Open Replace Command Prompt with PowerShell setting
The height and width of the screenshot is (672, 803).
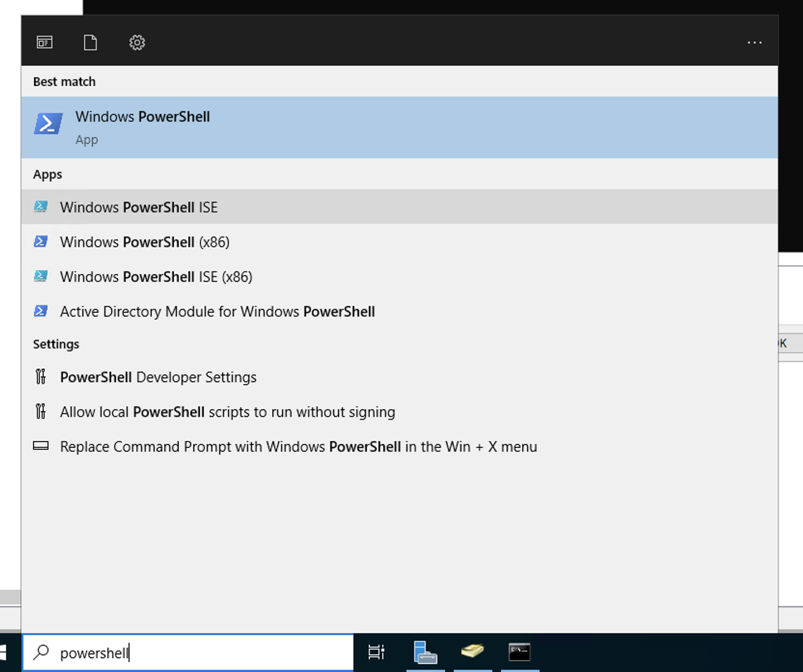click(x=400, y=446)
